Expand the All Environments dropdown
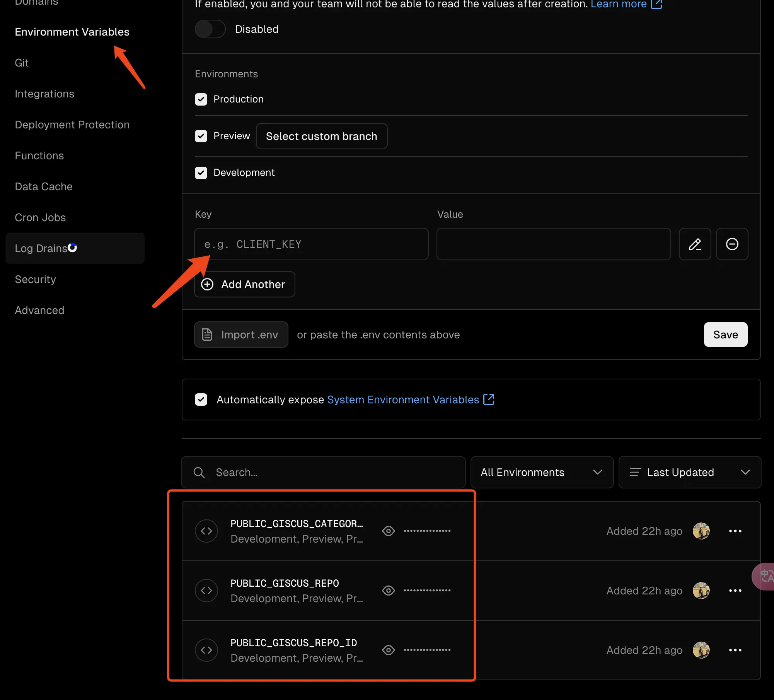The image size is (774, 700). tap(542, 472)
